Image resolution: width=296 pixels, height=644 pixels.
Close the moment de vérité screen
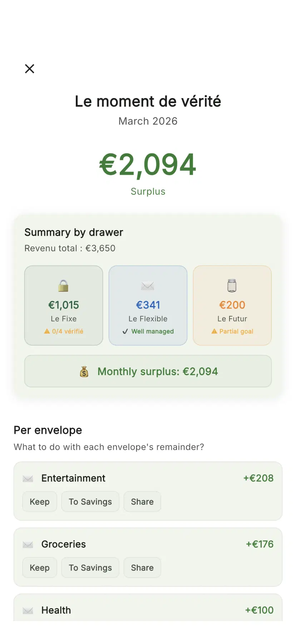coord(29,68)
